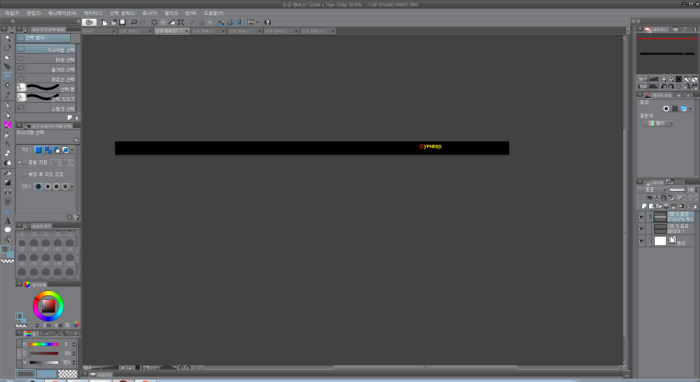Toggle visibility of the middle layer
This screenshot has height=382, width=700.
coord(642,229)
